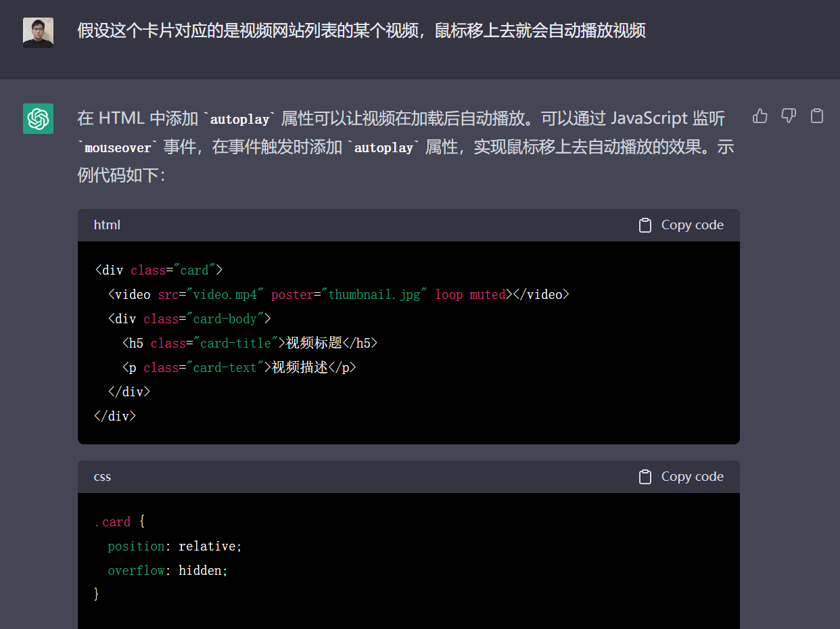Click the .card selector in the css code
The image size is (840, 629).
[113, 522]
